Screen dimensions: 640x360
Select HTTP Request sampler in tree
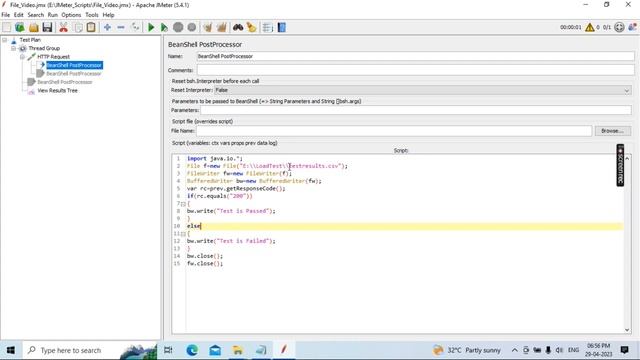point(53,57)
